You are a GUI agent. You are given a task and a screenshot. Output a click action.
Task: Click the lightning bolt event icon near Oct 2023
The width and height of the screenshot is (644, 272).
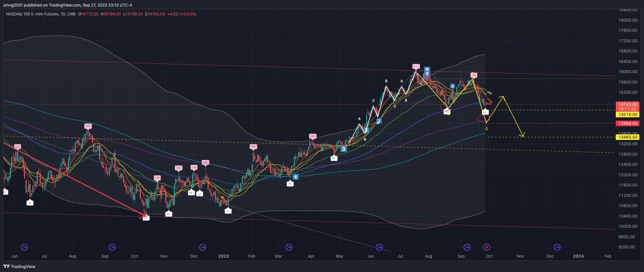(x=487, y=247)
